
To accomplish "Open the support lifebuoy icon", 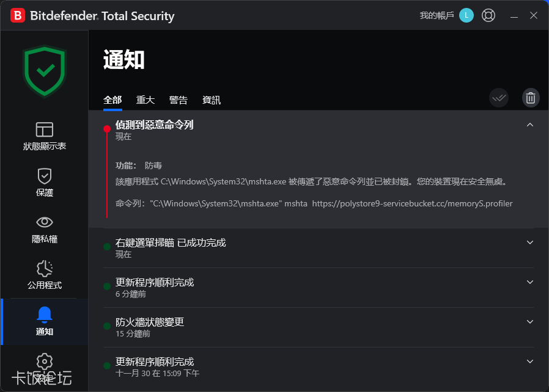I will [x=488, y=16].
